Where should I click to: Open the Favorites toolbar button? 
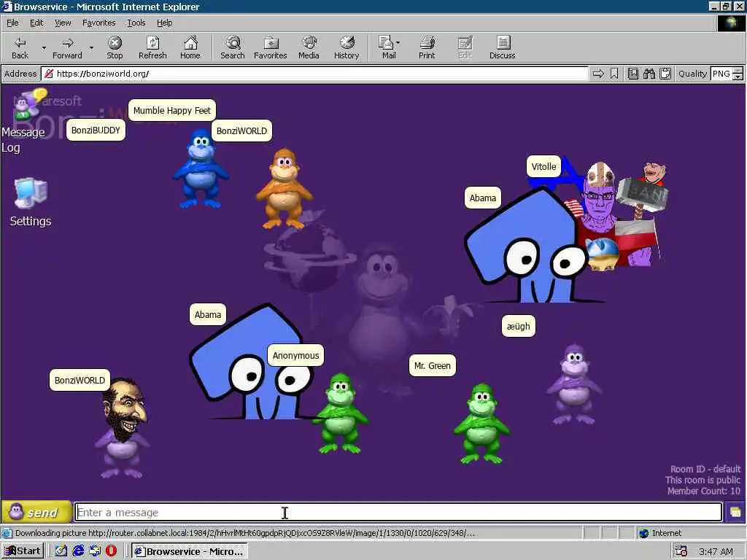pyautogui.click(x=270, y=47)
